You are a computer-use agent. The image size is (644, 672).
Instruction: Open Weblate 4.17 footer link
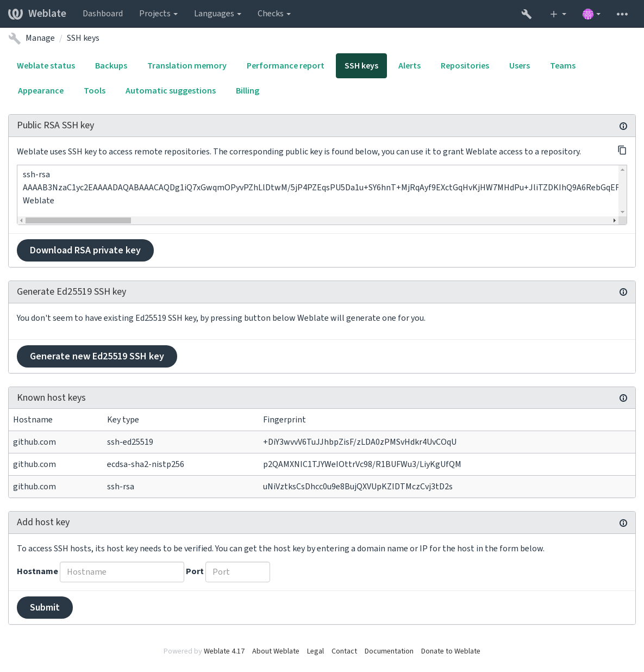[x=224, y=651]
